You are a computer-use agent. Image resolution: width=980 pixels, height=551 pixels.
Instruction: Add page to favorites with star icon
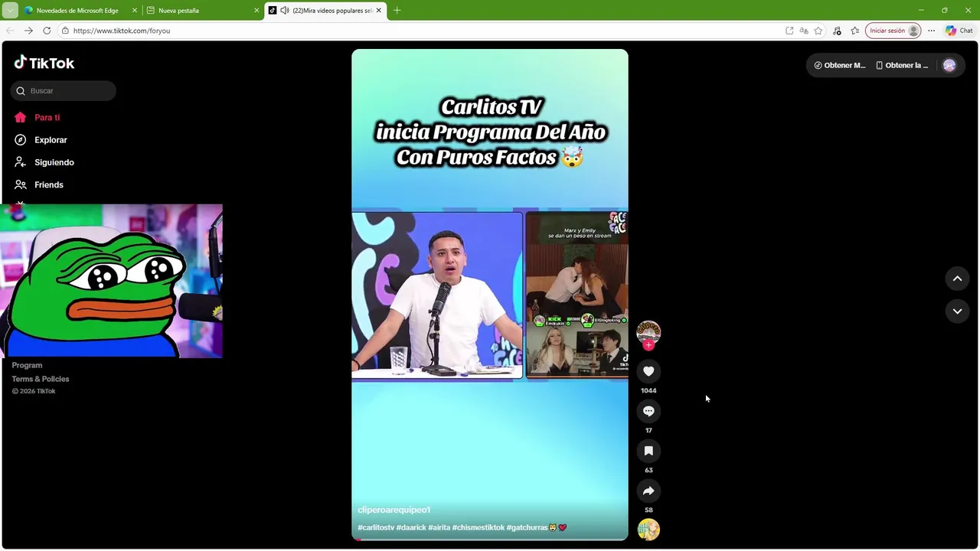(818, 31)
